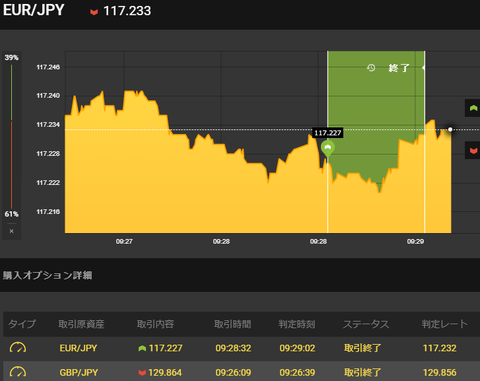The height and width of the screenshot is (381, 480).
Task: Click 取引終了 status in GBP/JPY row
Action: pyautogui.click(x=363, y=372)
